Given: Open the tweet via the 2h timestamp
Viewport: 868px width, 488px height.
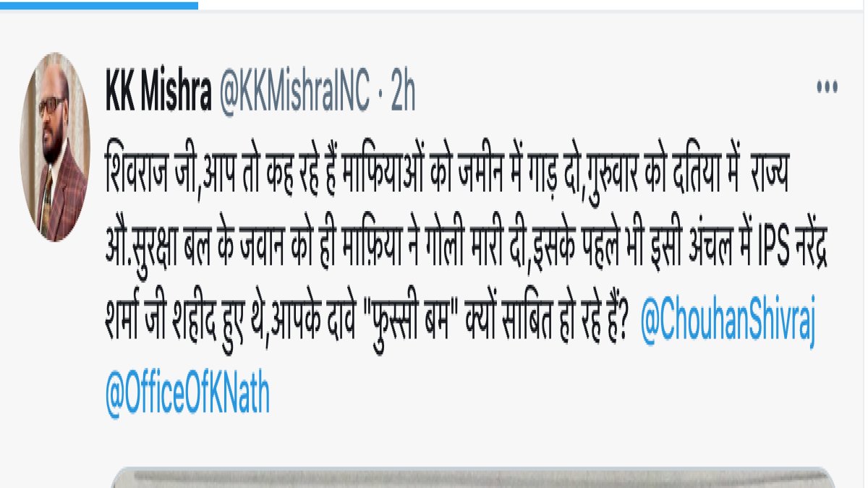Looking at the screenshot, I should pos(403,94).
